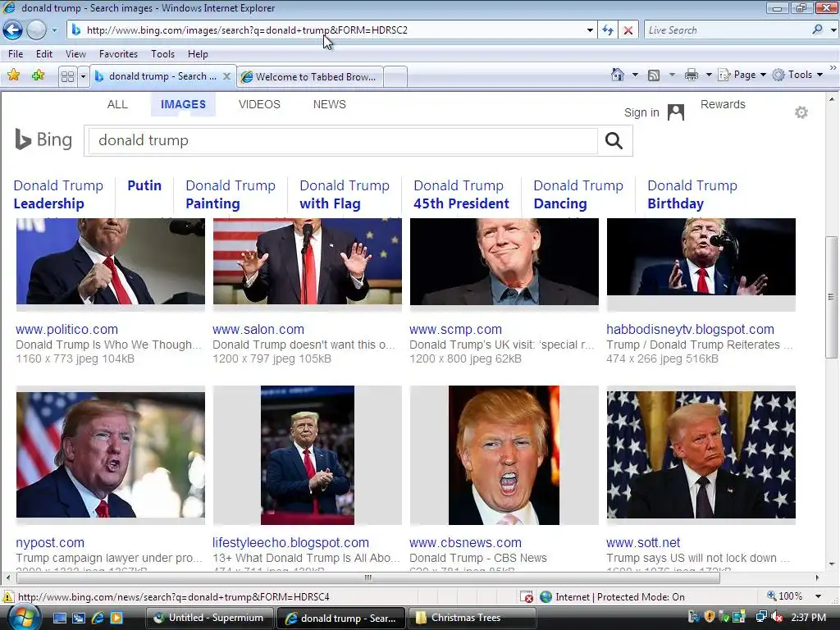This screenshot has width=840, height=630.
Task: Open the Recent Pages dropdown beside Forward
Action: click(54, 30)
